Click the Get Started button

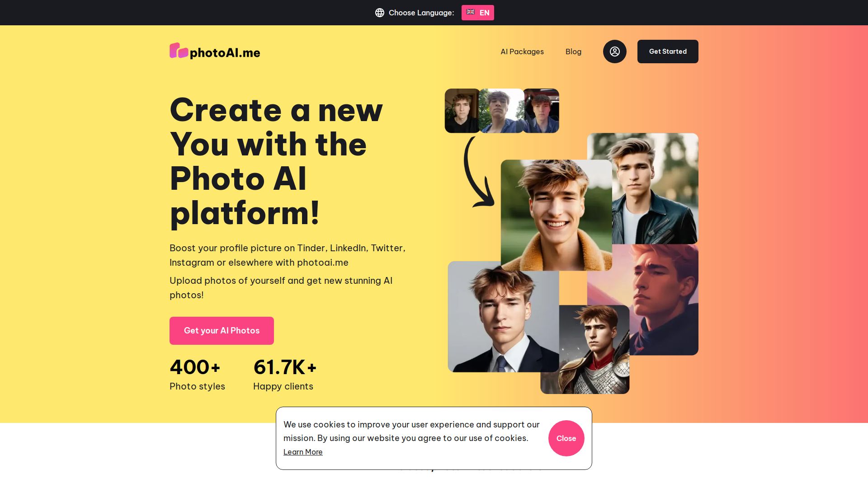tap(668, 52)
